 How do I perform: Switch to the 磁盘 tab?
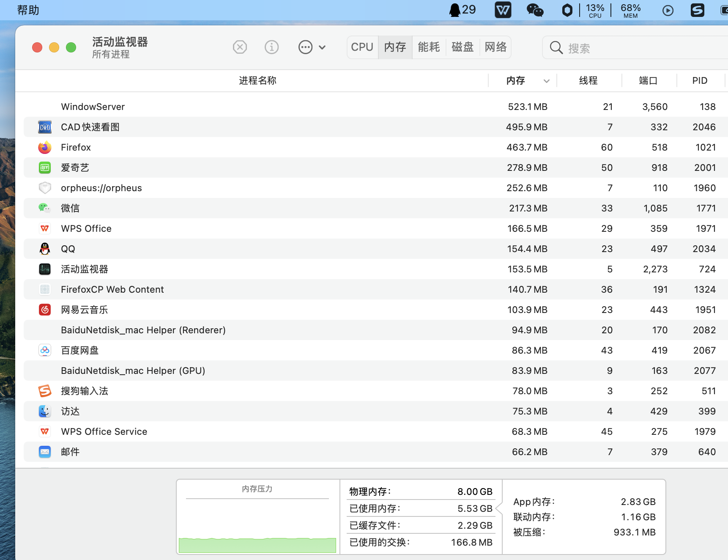462,47
